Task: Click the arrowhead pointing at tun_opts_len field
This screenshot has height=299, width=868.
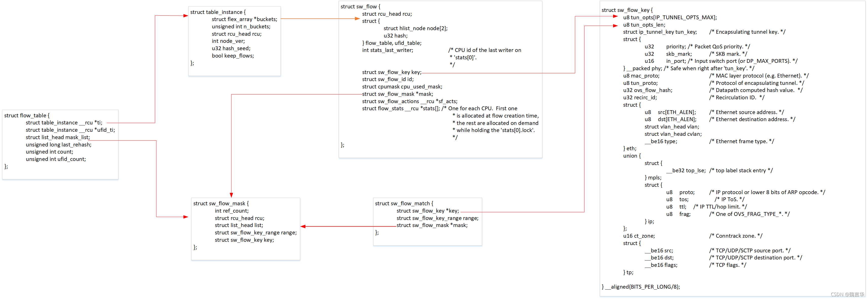Action: click(615, 26)
